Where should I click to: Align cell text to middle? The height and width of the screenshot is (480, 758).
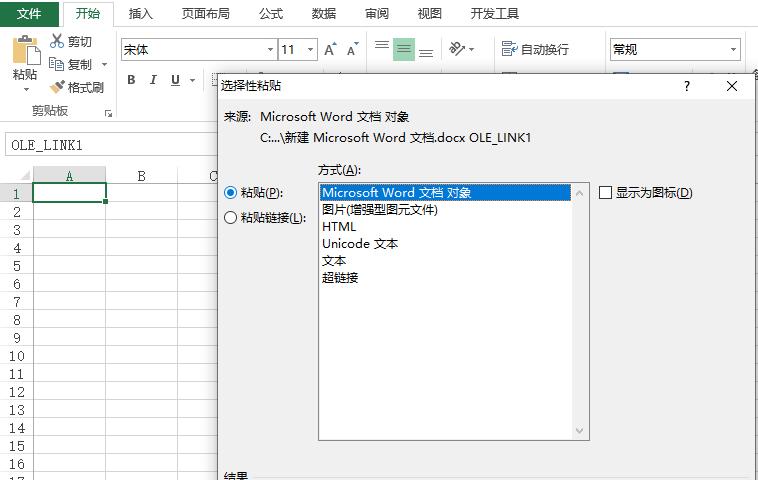click(x=404, y=49)
